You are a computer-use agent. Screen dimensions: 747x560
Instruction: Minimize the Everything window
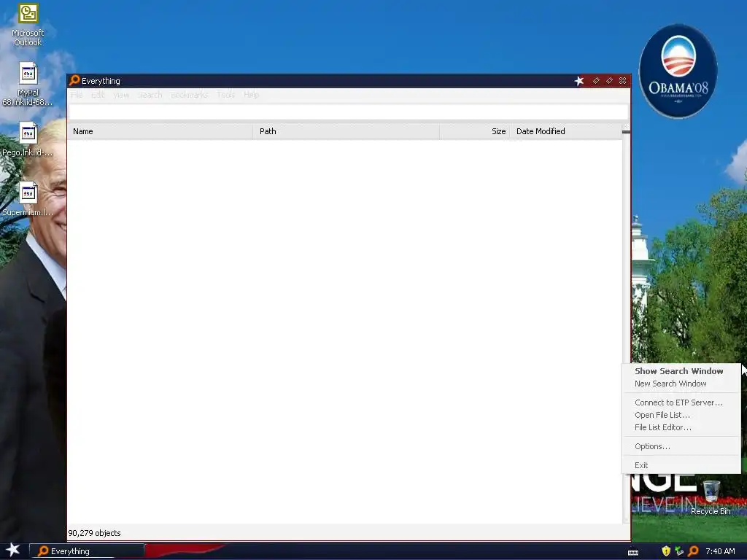pyautogui.click(x=596, y=80)
